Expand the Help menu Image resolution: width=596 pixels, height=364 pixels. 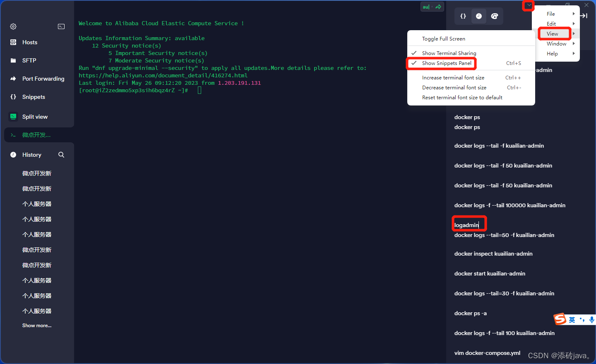(x=552, y=53)
